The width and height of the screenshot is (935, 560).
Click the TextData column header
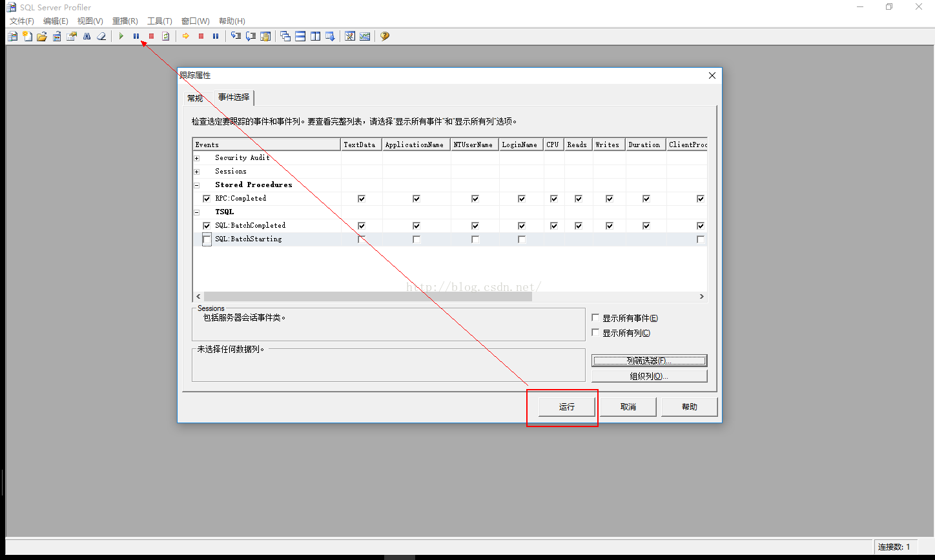[361, 145]
